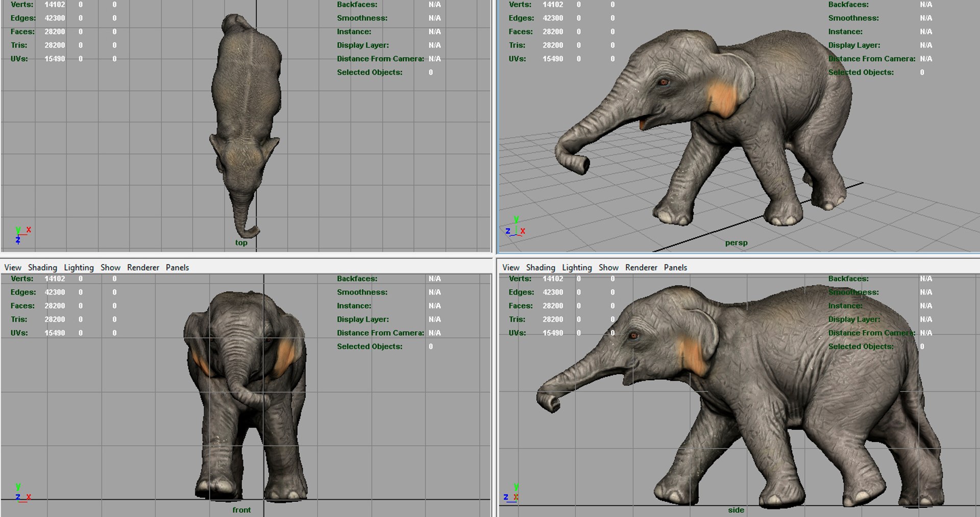Screen dimensions: 980x517
Task: Click 'Verts:' label in side view
Action: (520, 279)
